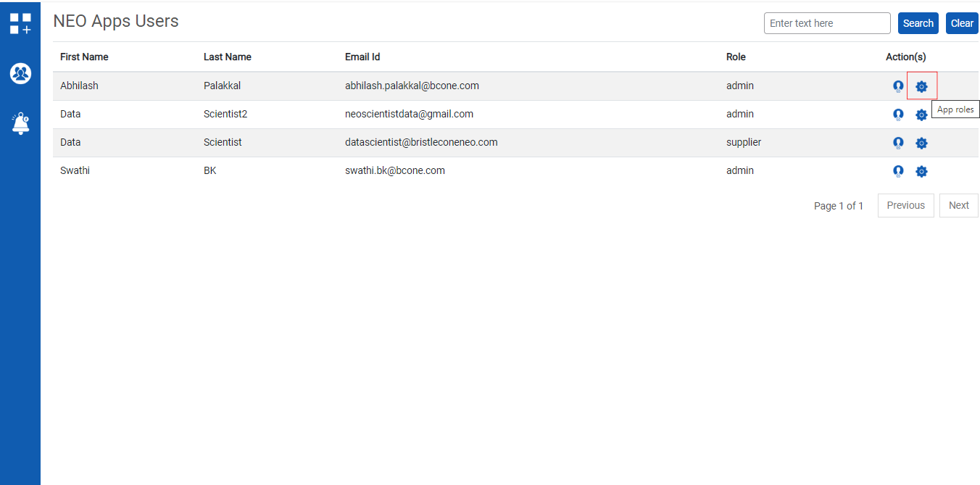
Task: Select the last name cell 'Palakkal'
Action: click(x=222, y=86)
